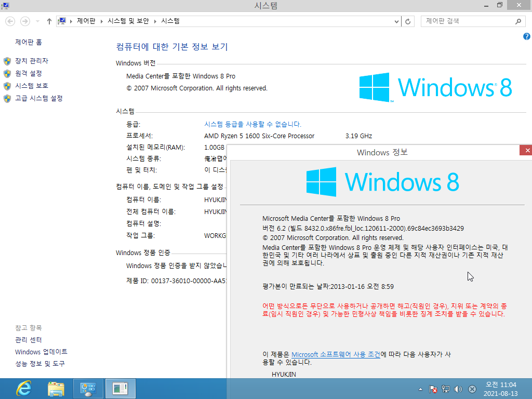The width and height of the screenshot is (532, 399).
Task: Open 원격 설정 link
Action: 29,73
